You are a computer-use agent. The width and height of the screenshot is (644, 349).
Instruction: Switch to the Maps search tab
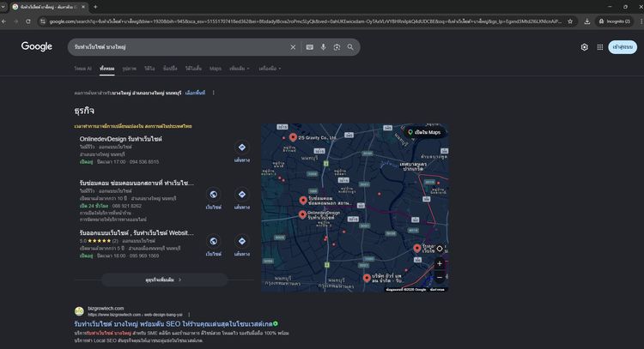click(215, 69)
